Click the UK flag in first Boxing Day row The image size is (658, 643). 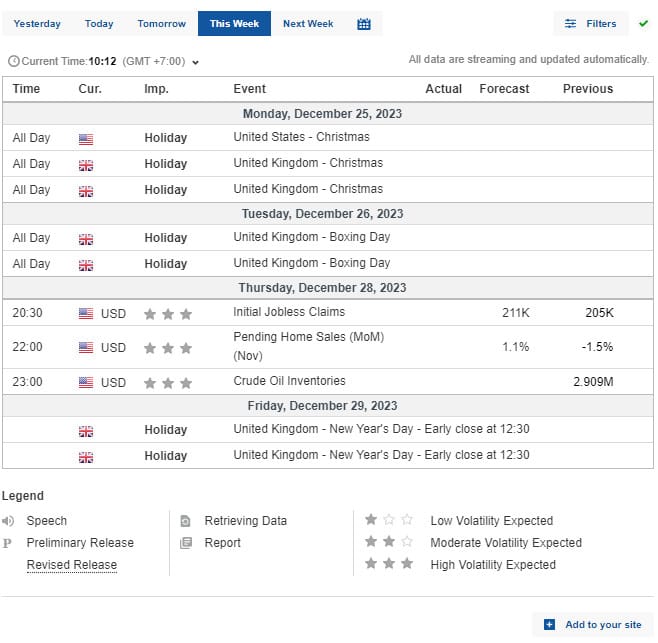86,238
